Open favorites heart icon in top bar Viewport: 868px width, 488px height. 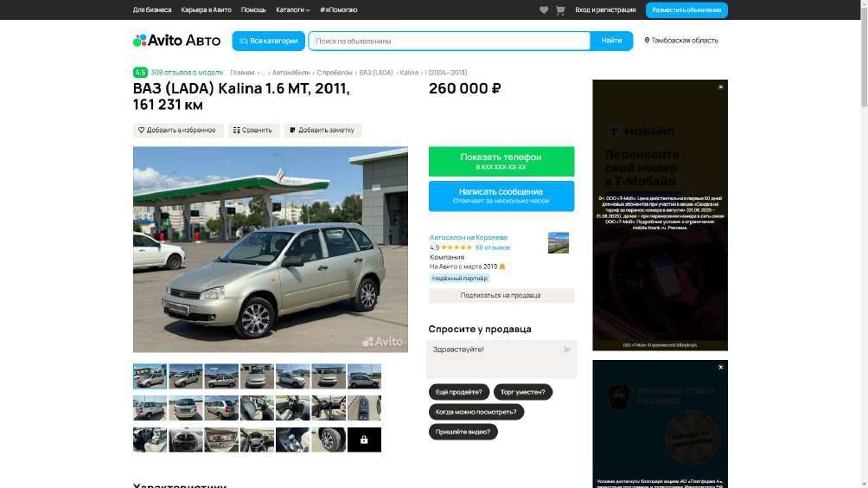pyautogui.click(x=544, y=10)
